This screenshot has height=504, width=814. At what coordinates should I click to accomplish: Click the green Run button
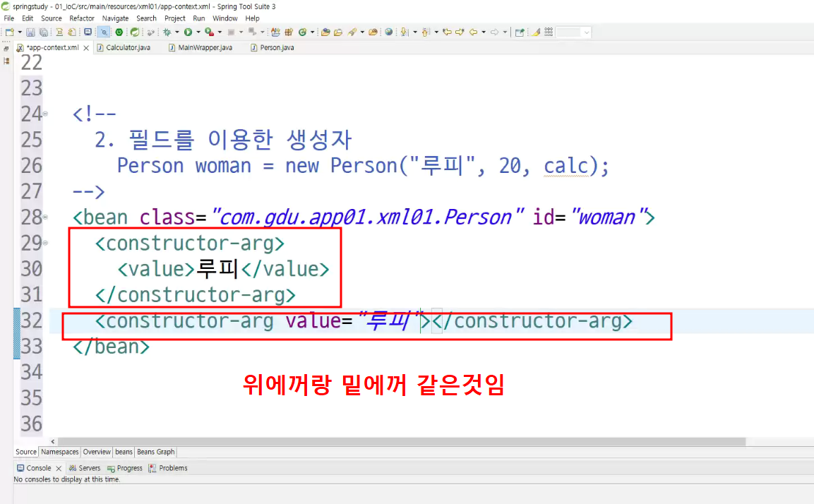coord(188,32)
